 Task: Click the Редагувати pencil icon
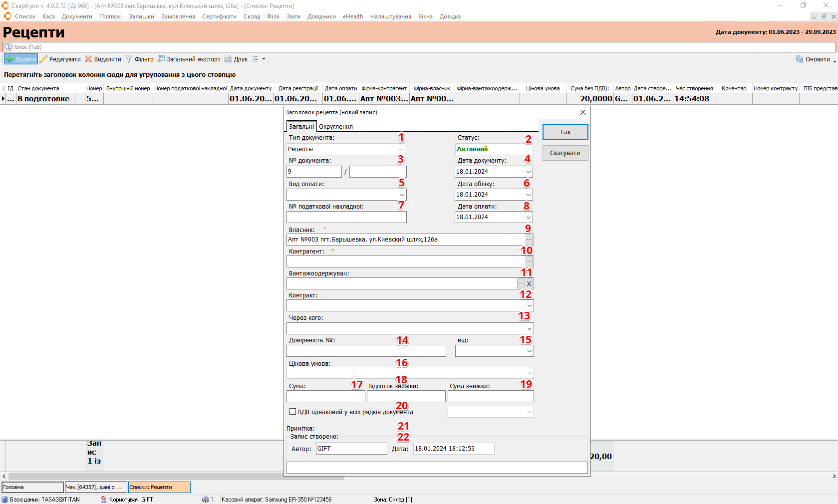(44, 59)
